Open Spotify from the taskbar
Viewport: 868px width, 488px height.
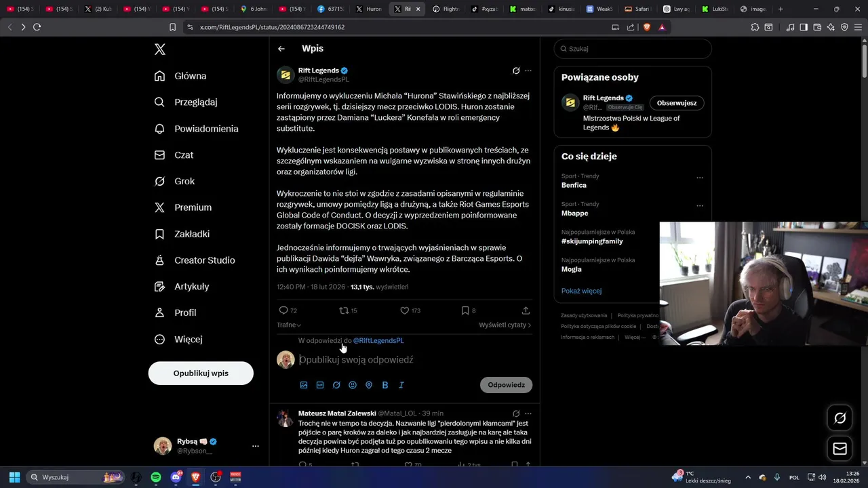pos(156,477)
